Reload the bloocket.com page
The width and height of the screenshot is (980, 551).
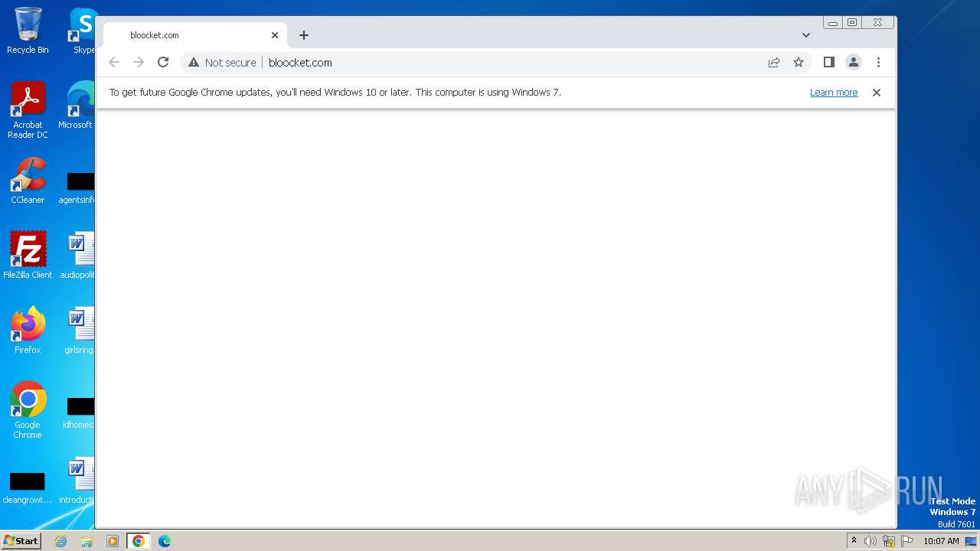click(x=163, y=63)
